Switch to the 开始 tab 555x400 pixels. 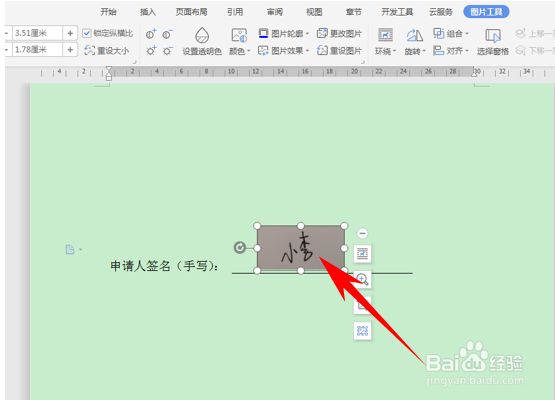click(x=108, y=12)
